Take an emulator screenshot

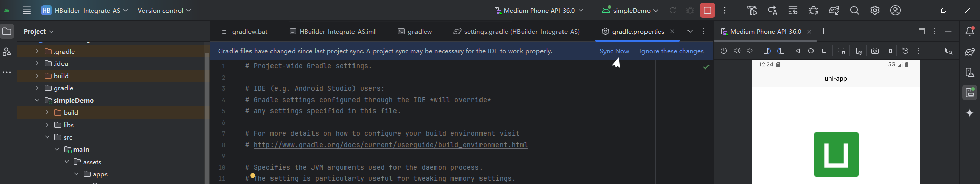pos(875,51)
